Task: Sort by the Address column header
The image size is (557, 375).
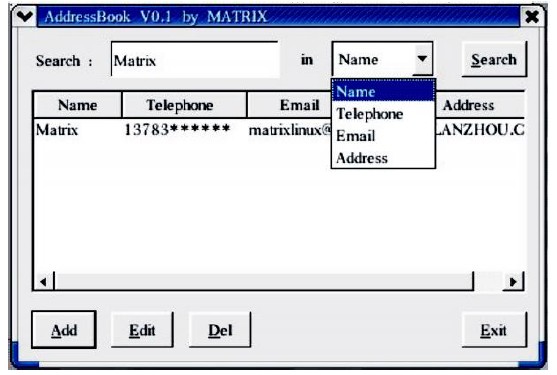Action: click(x=480, y=105)
